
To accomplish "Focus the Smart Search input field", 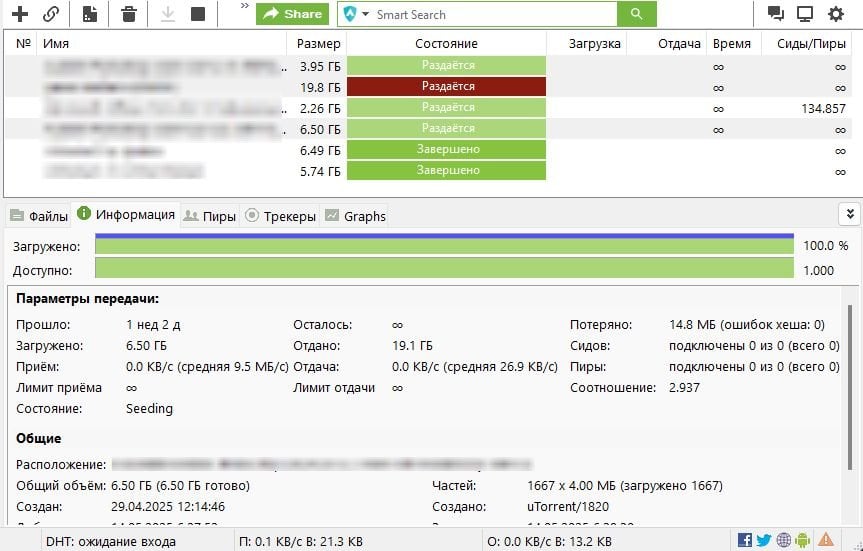I will [x=495, y=14].
